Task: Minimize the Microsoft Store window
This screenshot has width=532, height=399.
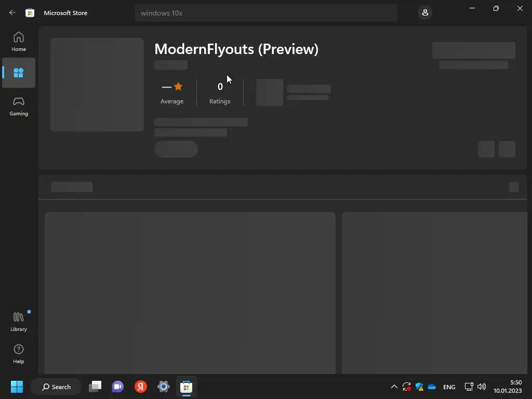Action: pos(472,8)
